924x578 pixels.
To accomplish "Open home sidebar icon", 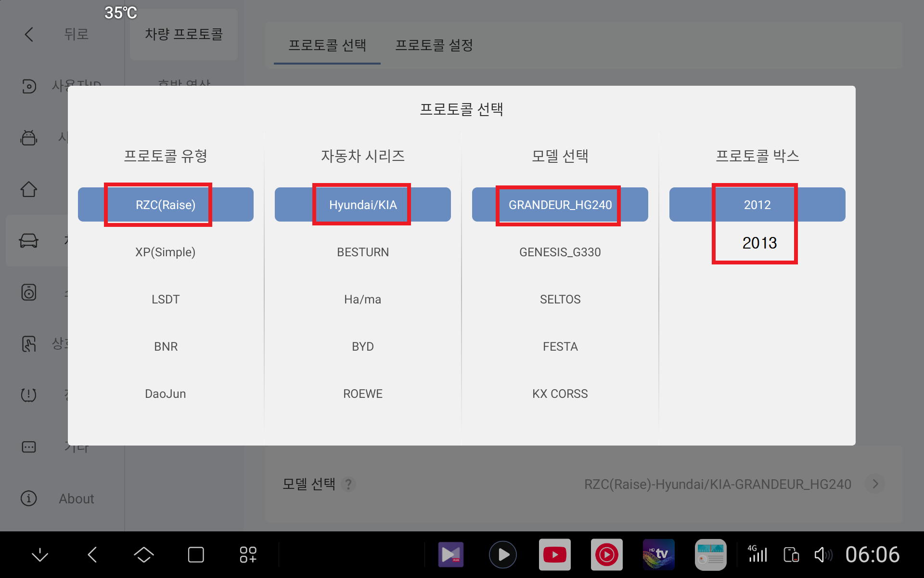I will (x=29, y=189).
